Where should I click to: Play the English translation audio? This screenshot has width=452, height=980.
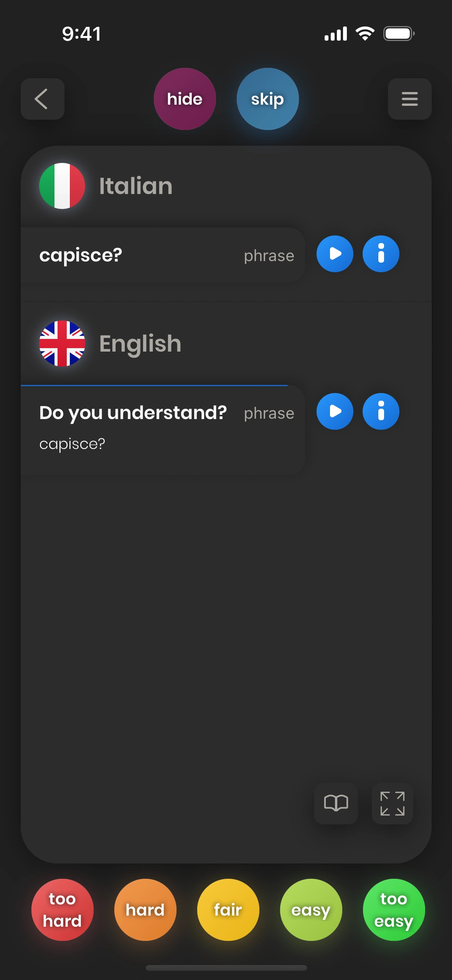pos(335,411)
